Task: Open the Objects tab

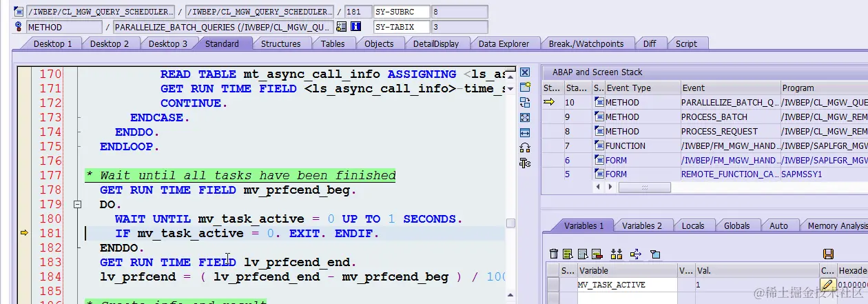Action: click(380, 43)
